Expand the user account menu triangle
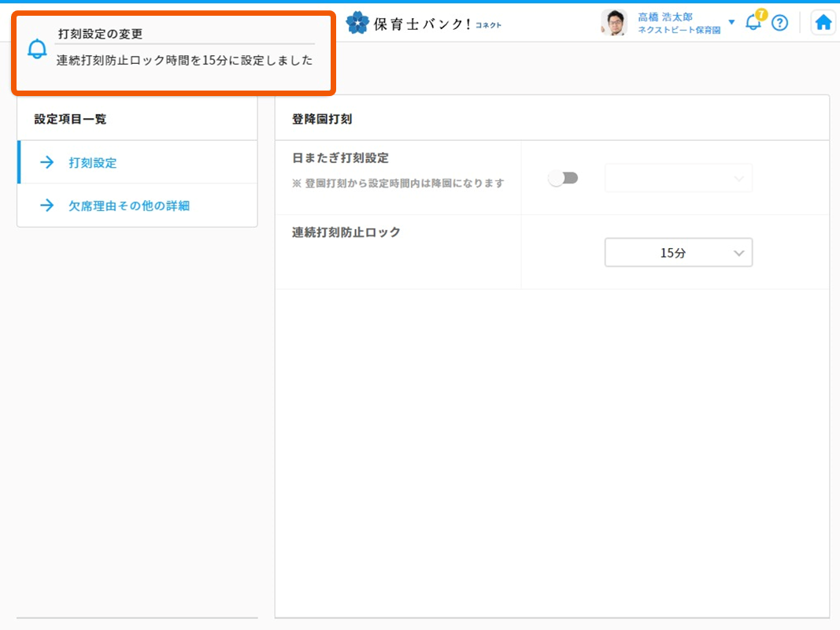This screenshot has width=840, height=630. click(x=731, y=22)
